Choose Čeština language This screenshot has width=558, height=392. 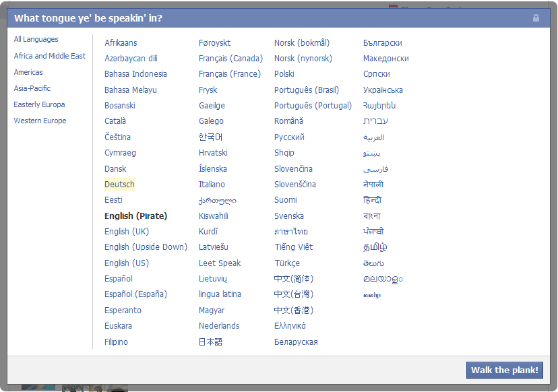(x=117, y=137)
